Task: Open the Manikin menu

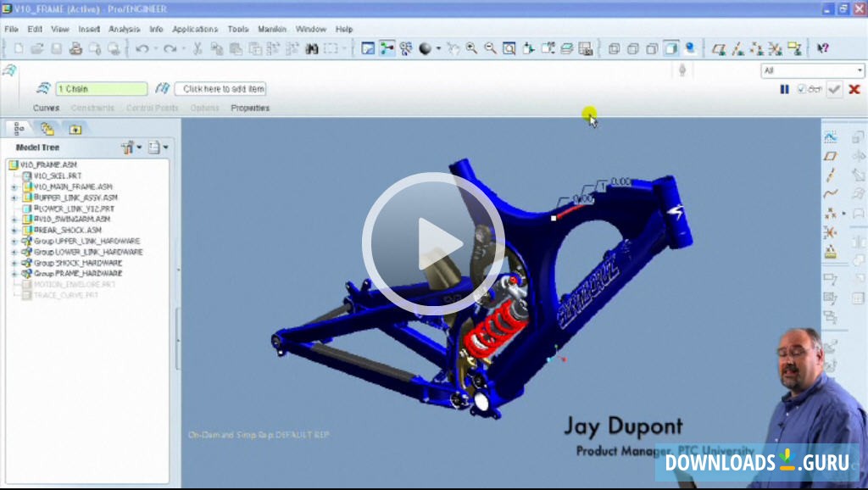Action: point(272,29)
